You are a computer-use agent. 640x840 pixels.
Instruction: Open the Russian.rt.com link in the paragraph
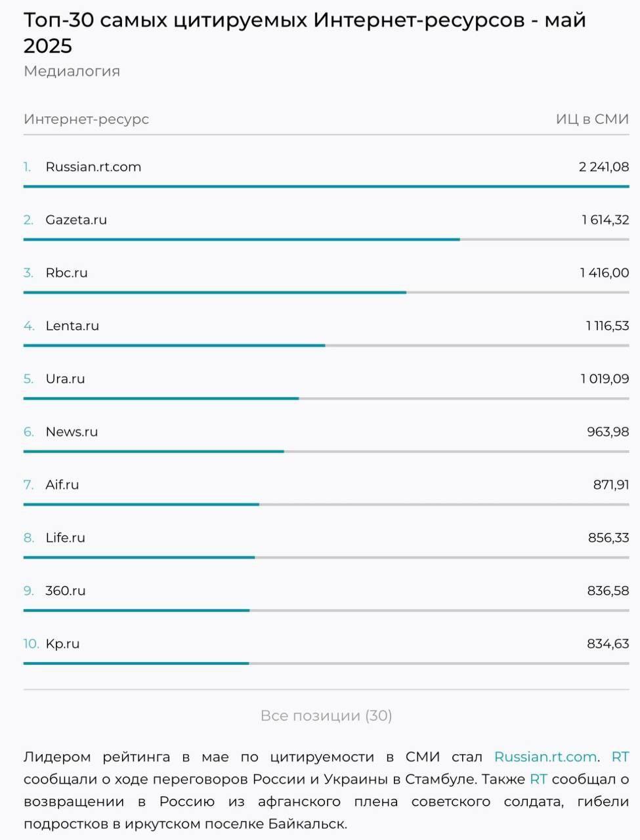(x=545, y=757)
